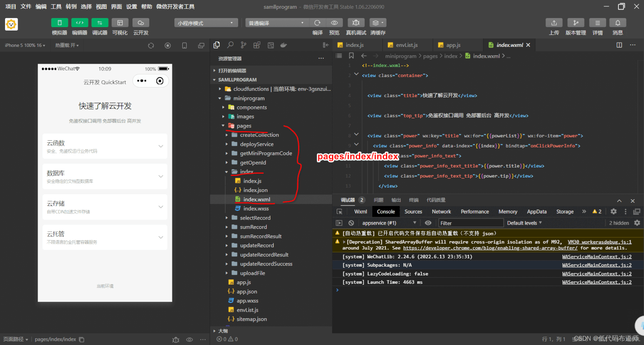Viewport: 644px width, 345px height.
Task: Click explorer more actions ellipsis
Action: (x=321, y=59)
